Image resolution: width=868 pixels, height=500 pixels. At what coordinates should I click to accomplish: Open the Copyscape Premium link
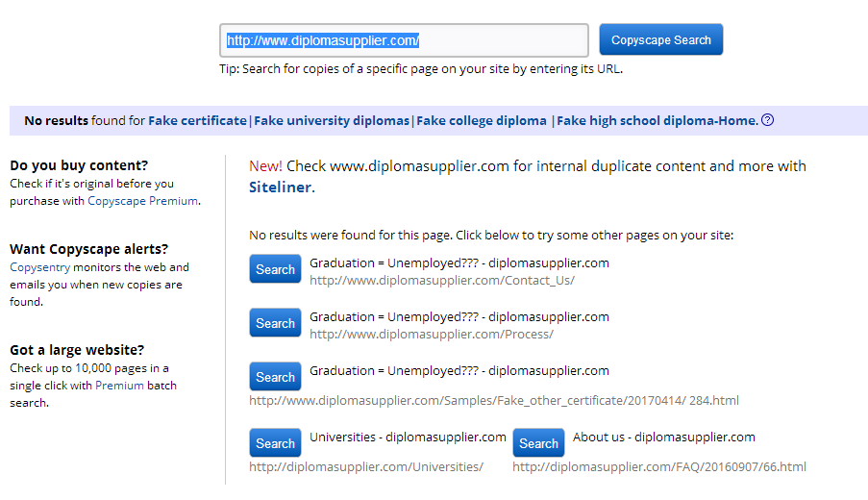point(143,201)
